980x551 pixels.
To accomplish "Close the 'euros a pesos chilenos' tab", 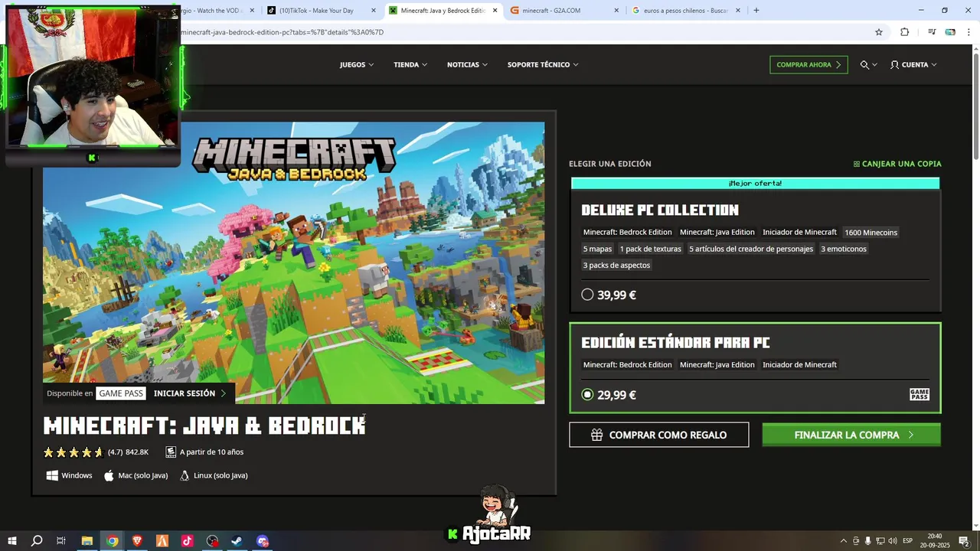I will pos(738,11).
